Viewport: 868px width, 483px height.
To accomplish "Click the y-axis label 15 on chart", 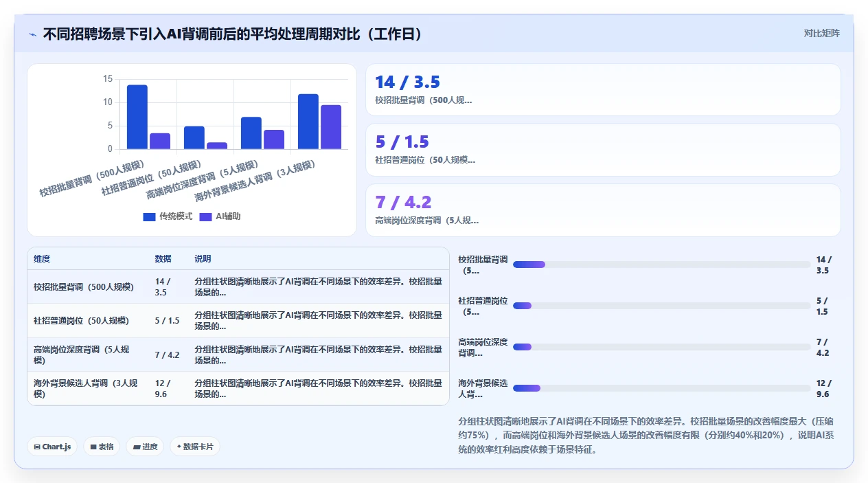I will (x=108, y=79).
